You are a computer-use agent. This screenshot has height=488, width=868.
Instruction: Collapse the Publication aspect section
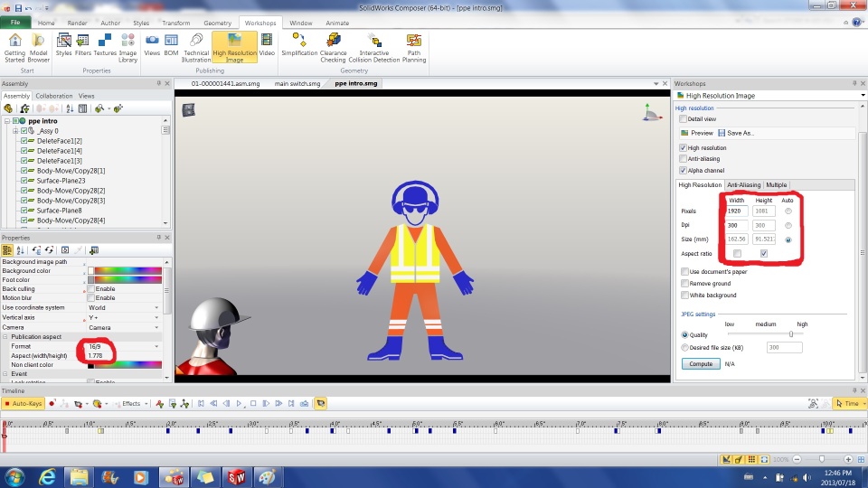click(x=5, y=336)
